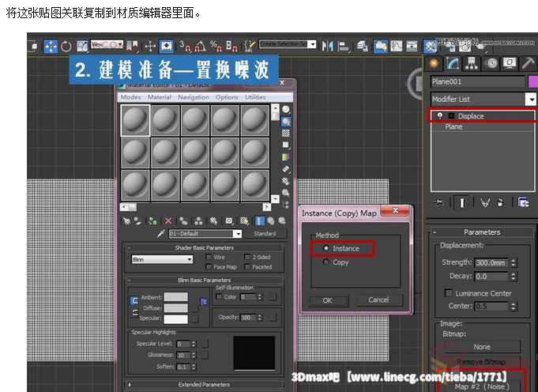Toggle the Spinner Snap icon
Screen dimensions: 538x392
pos(231,46)
